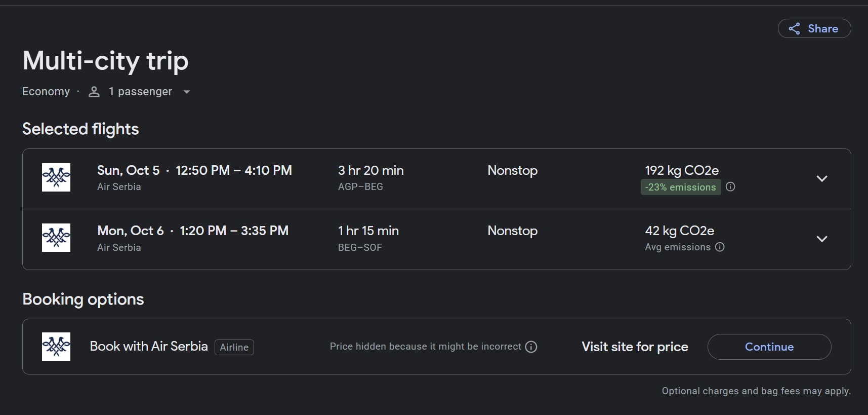Expand the BEG–SOF flight details chevron
The width and height of the screenshot is (868, 415).
(x=822, y=239)
